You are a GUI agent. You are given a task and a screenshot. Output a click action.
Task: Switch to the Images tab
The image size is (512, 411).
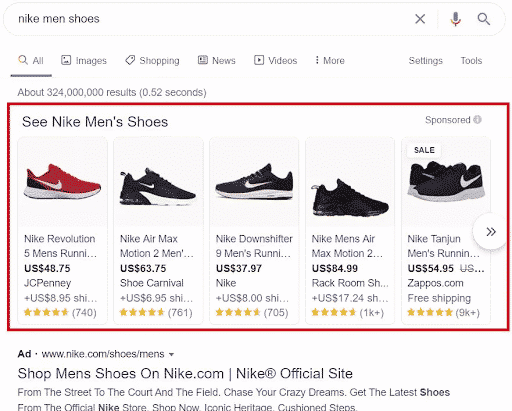pyautogui.click(x=84, y=61)
